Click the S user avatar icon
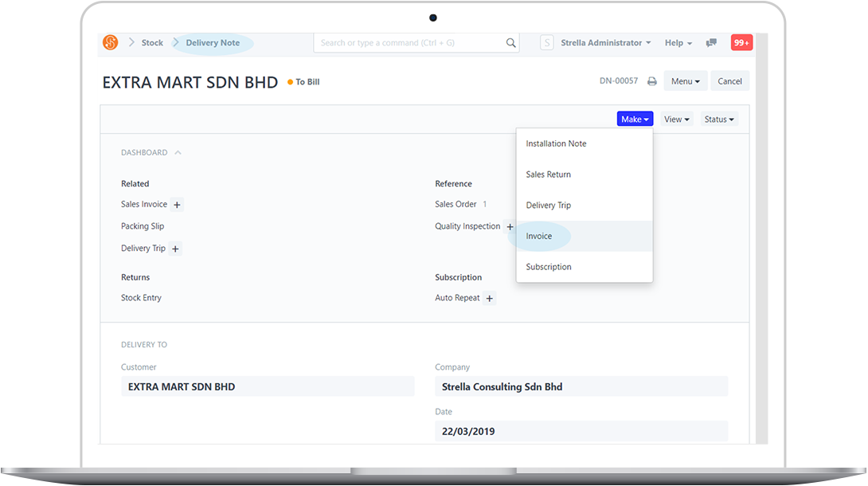868x486 pixels. click(x=547, y=43)
